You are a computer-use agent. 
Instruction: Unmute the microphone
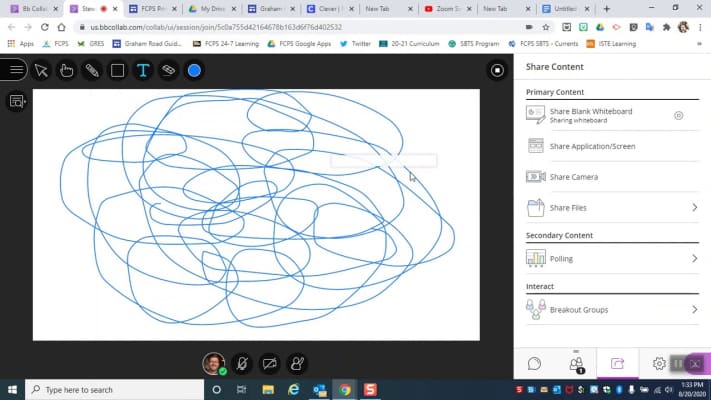241,364
